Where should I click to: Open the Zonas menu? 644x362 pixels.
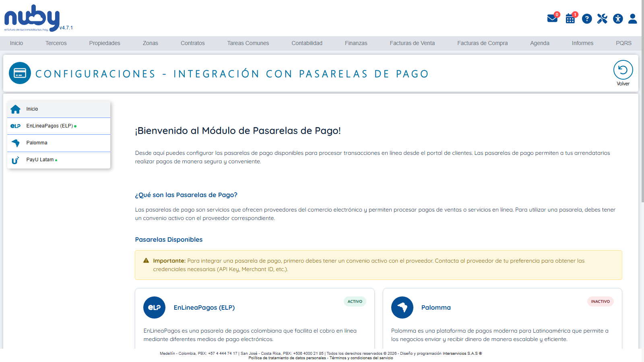pyautogui.click(x=150, y=43)
